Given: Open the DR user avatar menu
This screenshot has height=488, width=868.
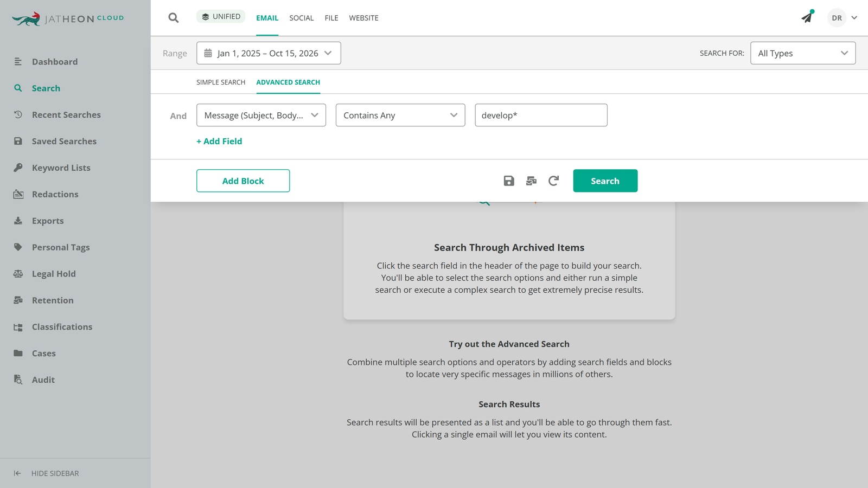Looking at the screenshot, I should click(x=837, y=18).
